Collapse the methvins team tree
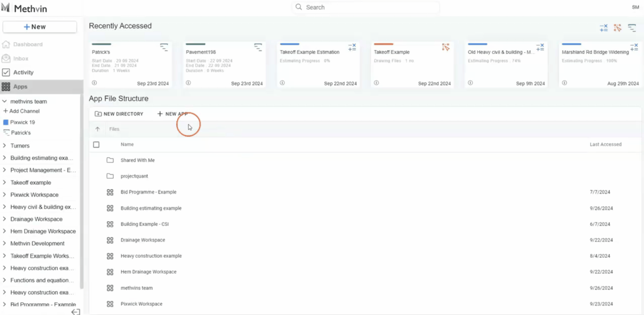Image resolution: width=644 pixels, height=315 pixels. [x=4, y=101]
